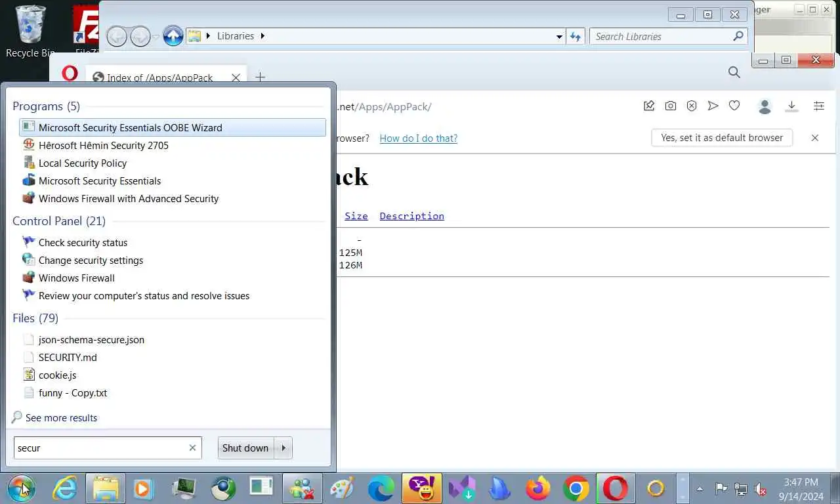Open Microsoft Security Essentials OOBE Wizard result
Screen dimensions: 840x504
(173, 127)
